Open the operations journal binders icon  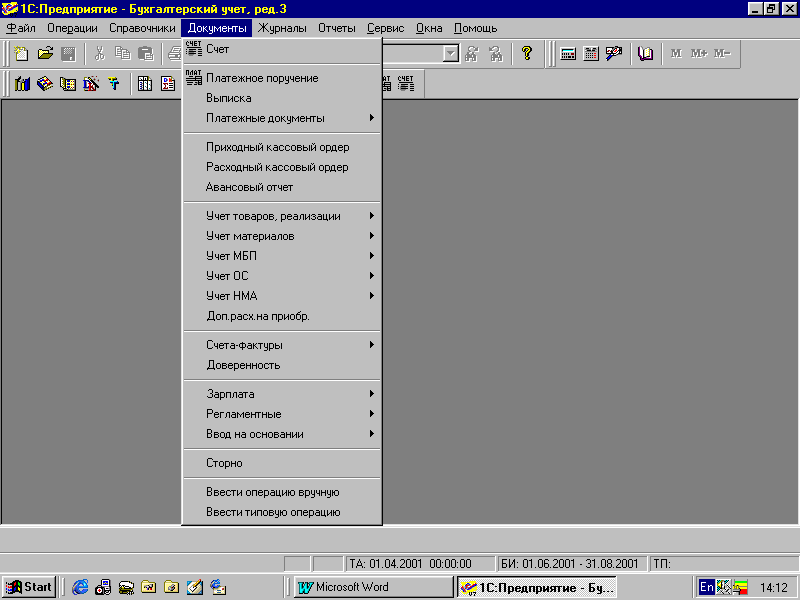(x=22, y=84)
